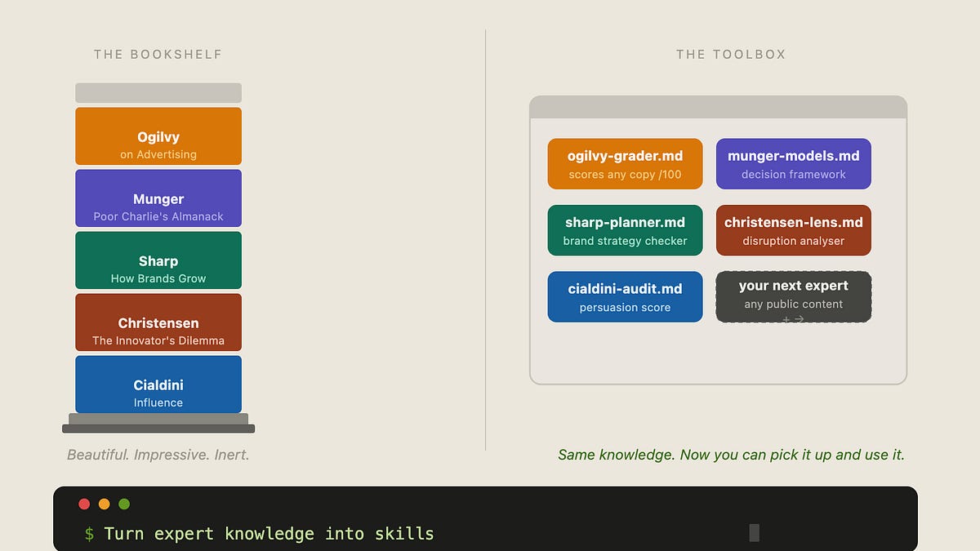980x551 pixels.
Task: Click 'scores any copy /100' subtitle
Action: [x=626, y=175]
